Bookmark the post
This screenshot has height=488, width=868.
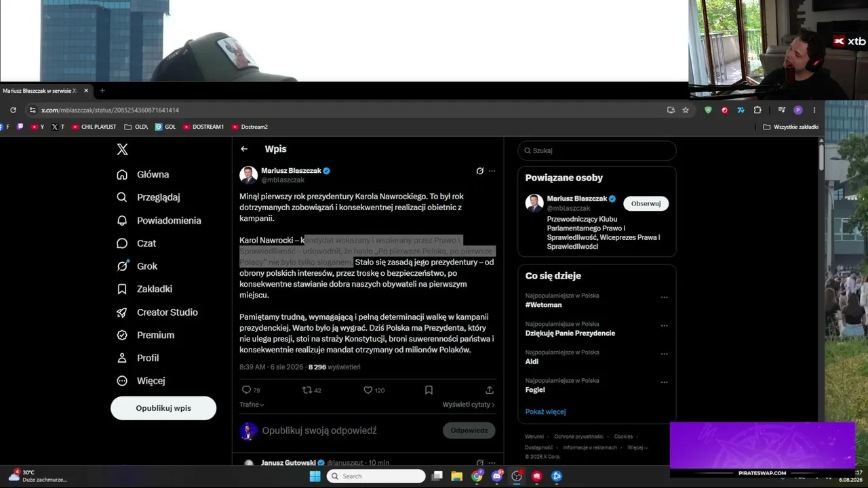point(429,390)
